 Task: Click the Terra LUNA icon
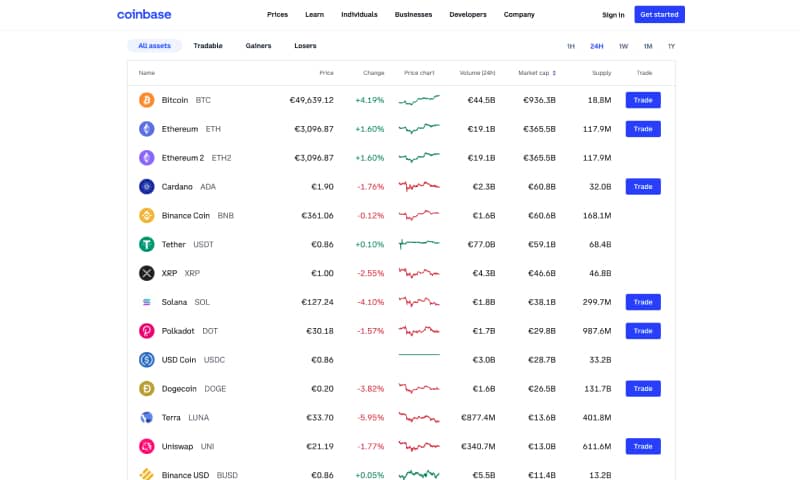click(146, 417)
